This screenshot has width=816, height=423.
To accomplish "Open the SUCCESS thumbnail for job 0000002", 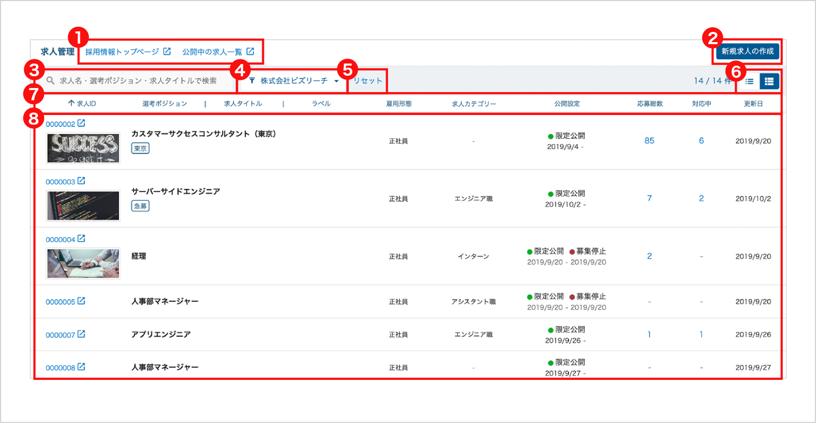I will [83, 148].
